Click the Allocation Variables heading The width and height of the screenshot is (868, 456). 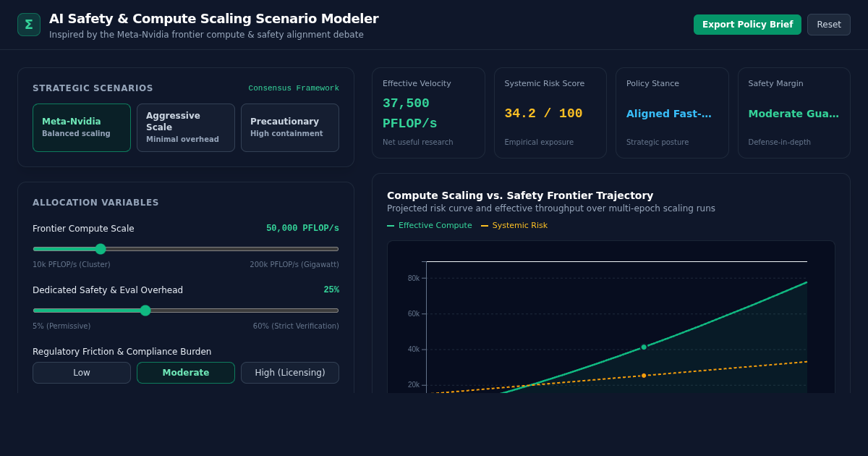(x=95, y=203)
